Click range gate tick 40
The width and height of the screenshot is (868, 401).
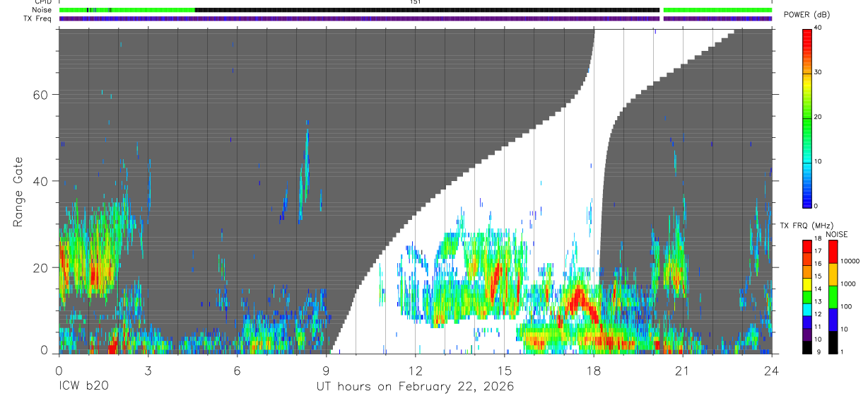tap(41, 181)
